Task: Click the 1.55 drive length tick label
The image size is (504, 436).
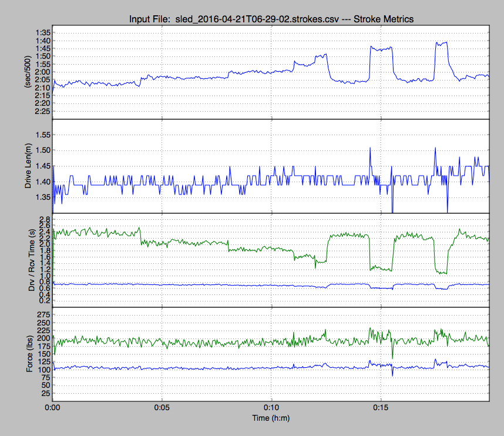Action: pos(42,135)
